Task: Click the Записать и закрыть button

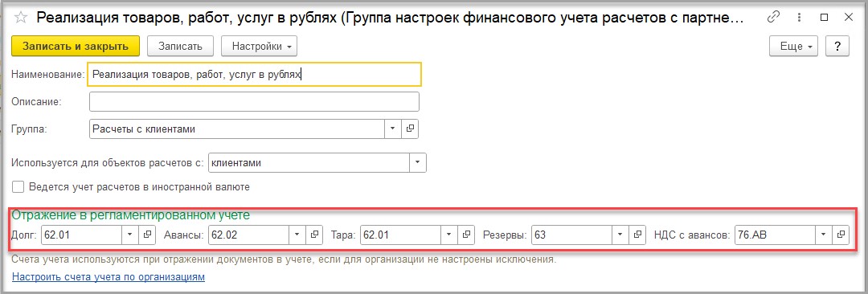Action: click(x=76, y=46)
